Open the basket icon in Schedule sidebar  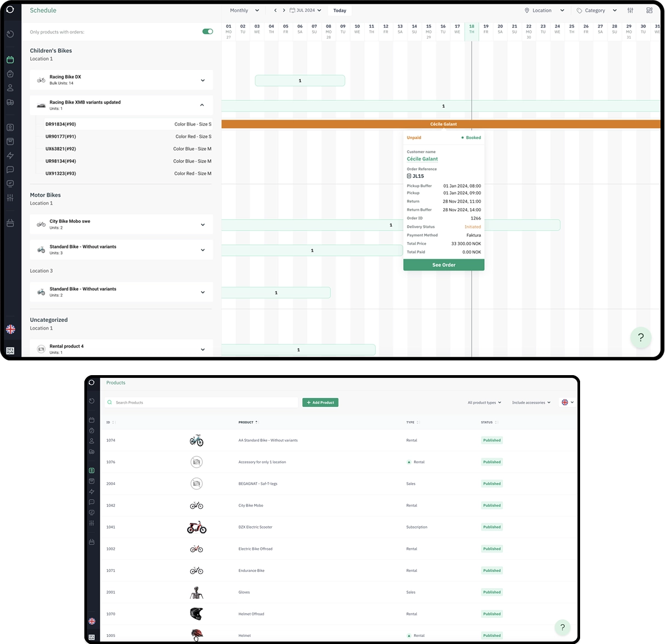click(x=10, y=223)
